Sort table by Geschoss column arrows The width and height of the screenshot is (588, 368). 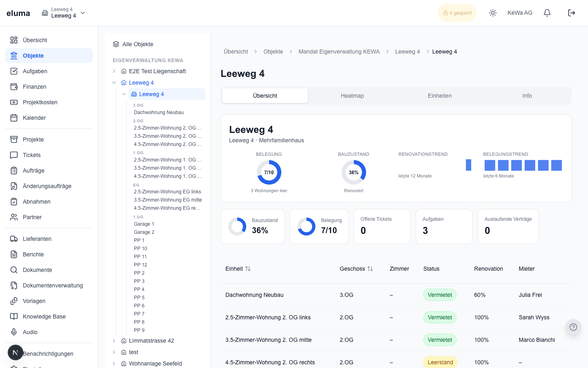click(x=370, y=269)
